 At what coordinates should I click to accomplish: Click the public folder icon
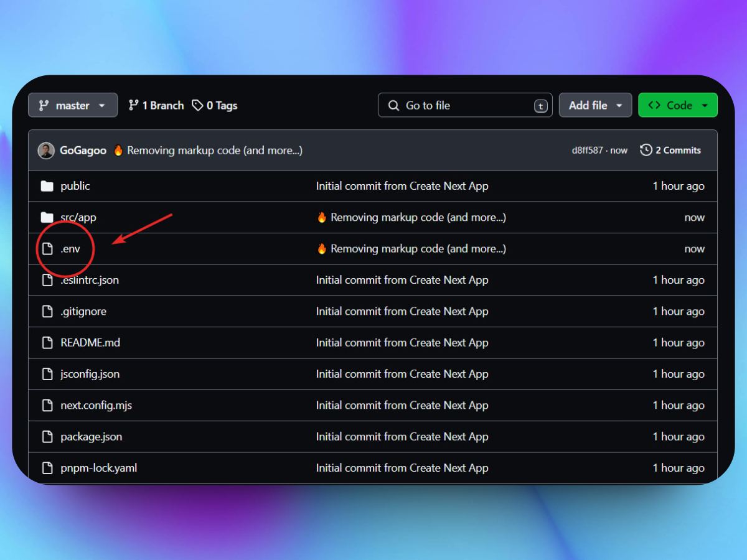47,186
